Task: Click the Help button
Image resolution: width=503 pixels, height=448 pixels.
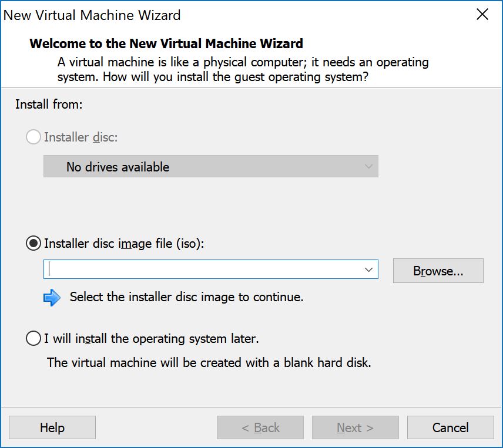Action: 52,427
